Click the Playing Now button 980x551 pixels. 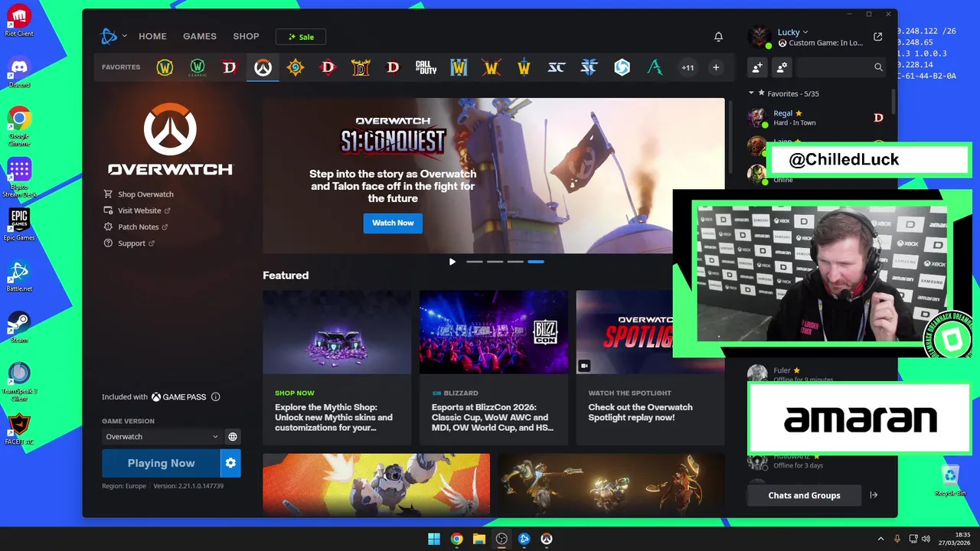[161, 463]
